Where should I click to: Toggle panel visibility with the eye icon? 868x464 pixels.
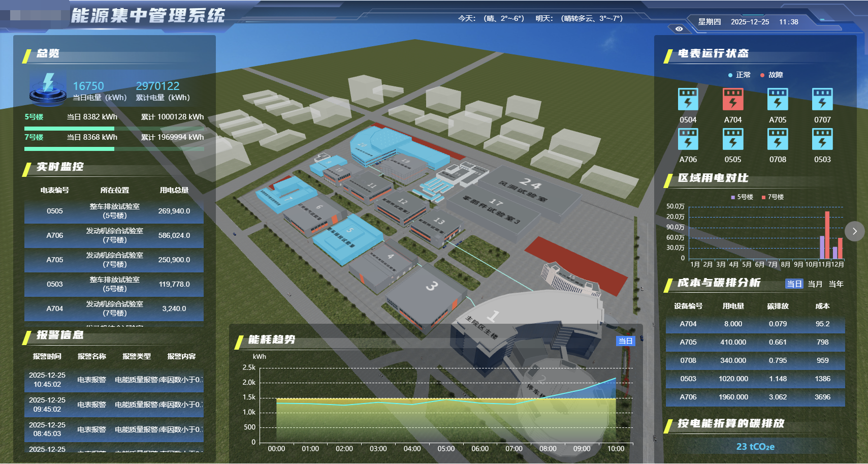pos(679,29)
